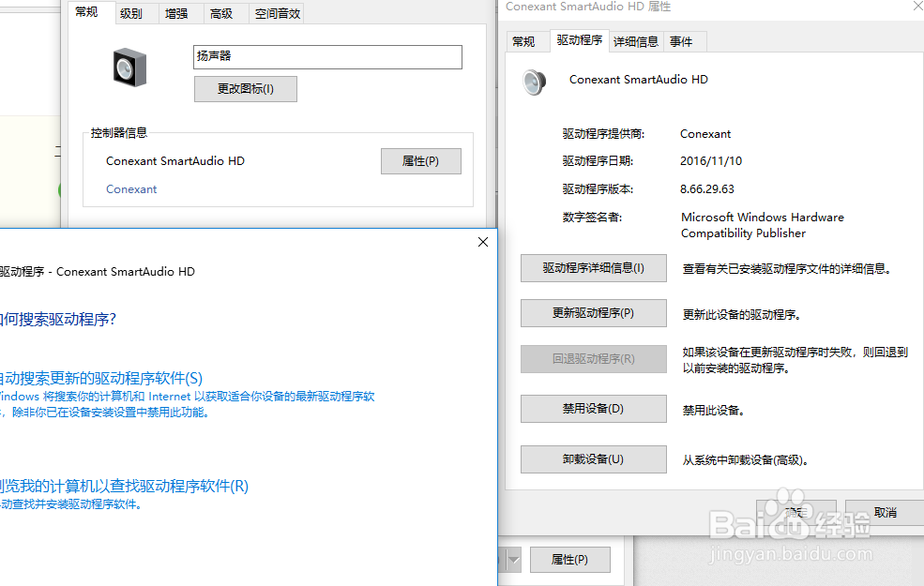Click the driver date value 2016/11/10

tap(711, 160)
